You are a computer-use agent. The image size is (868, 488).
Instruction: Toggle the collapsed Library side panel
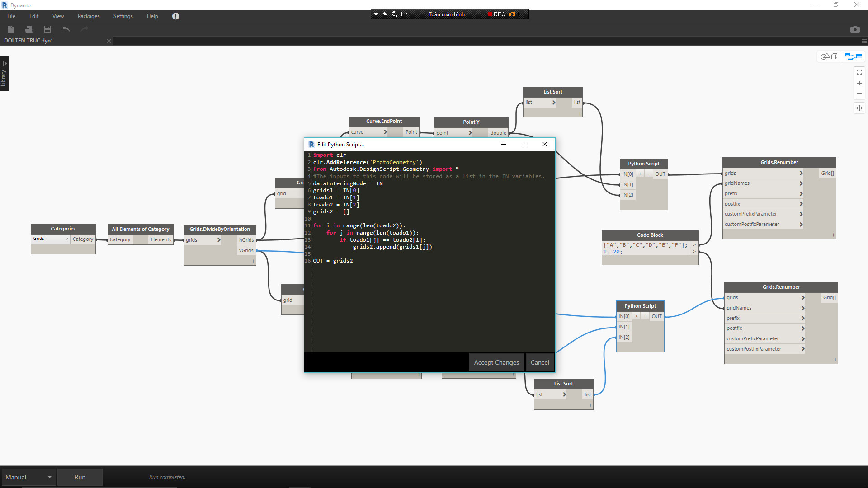[x=4, y=74]
